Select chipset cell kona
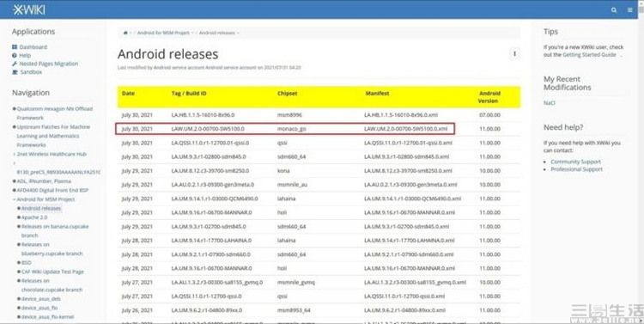The image size is (644, 324). click(283, 171)
